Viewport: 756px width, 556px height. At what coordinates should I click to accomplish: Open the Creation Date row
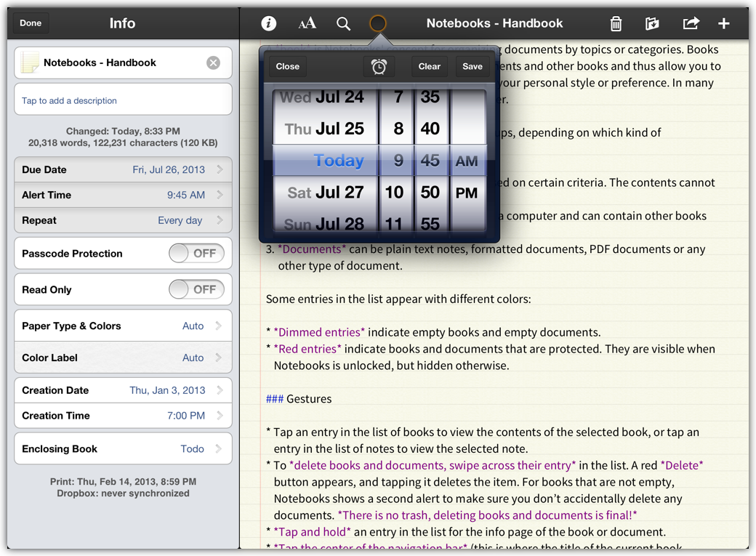[x=123, y=390]
